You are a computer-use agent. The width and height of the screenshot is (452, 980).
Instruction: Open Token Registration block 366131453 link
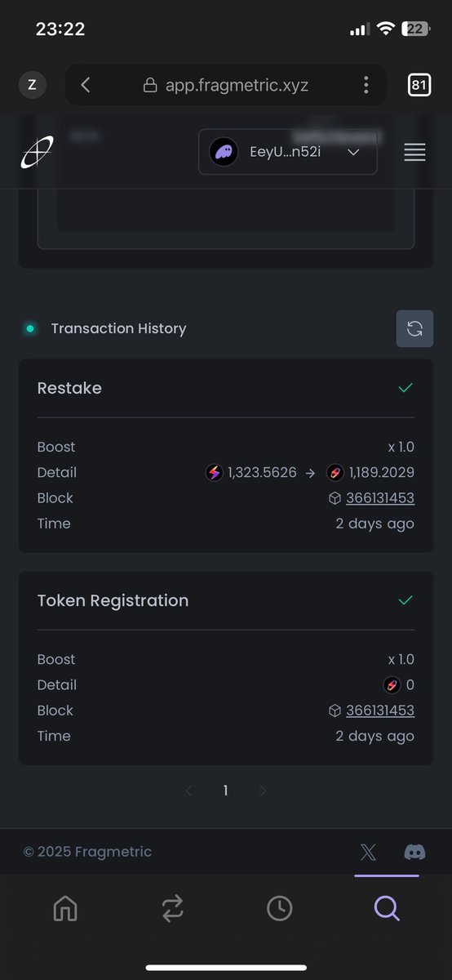(x=380, y=710)
